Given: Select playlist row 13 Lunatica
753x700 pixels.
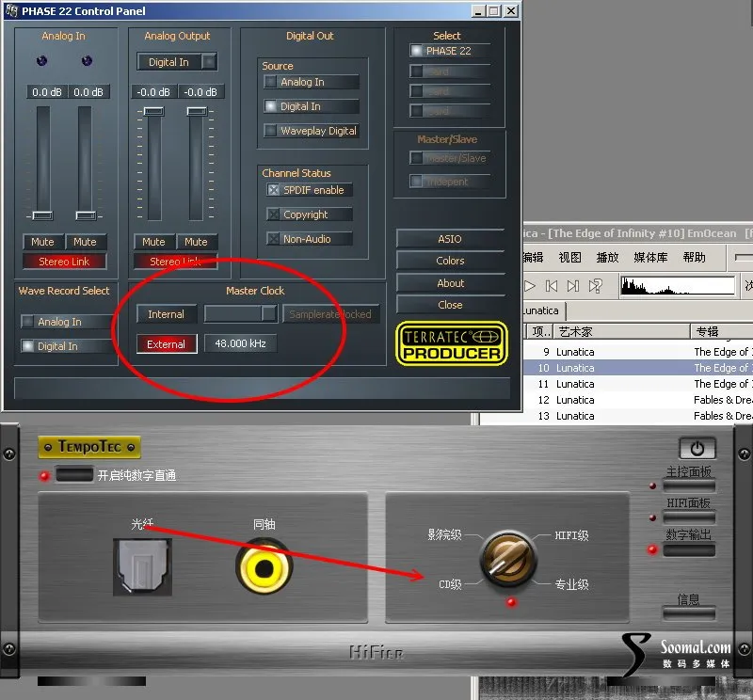Looking at the screenshot, I should point(638,416).
